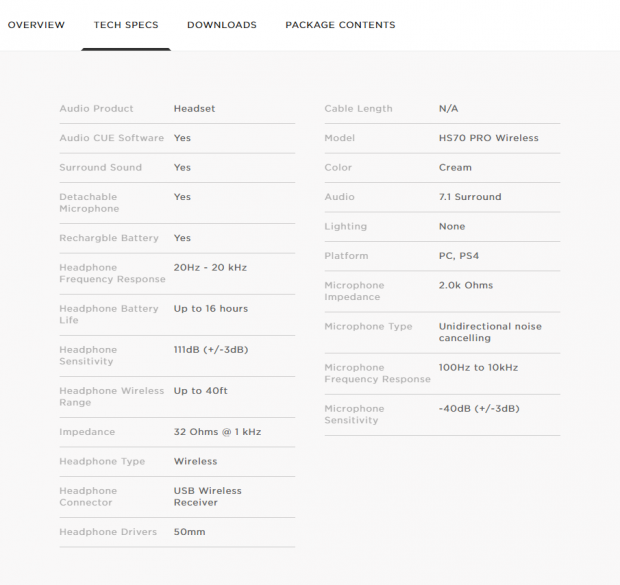Click the 'Model' label
The height and width of the screenshot is (585, 620).
tap(339, 138)
